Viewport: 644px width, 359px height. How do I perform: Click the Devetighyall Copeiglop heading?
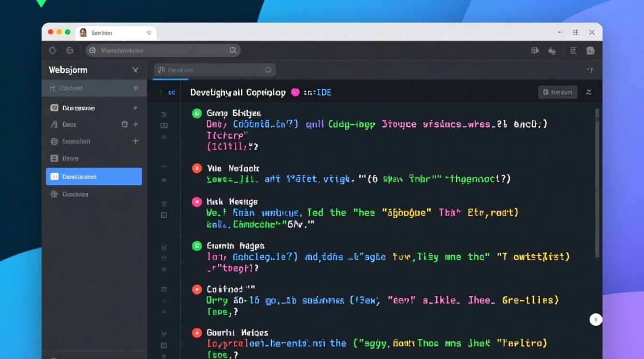238,92
